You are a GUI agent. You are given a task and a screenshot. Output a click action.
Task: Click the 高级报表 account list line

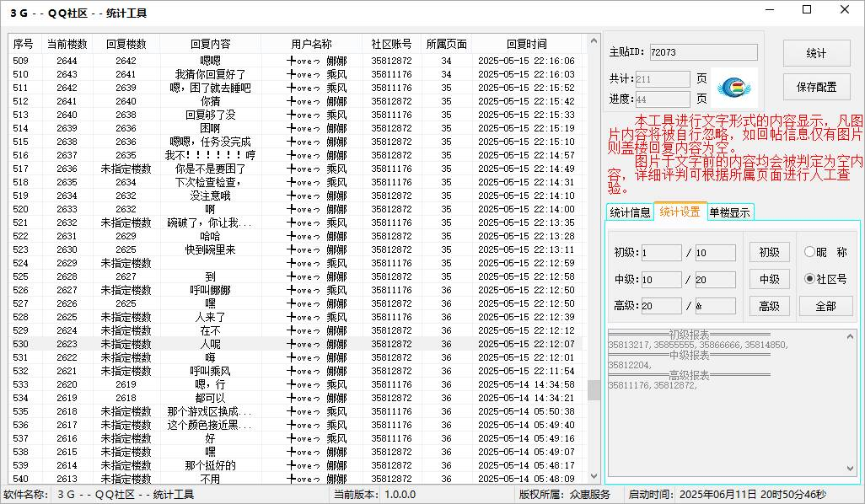point(653,385)
